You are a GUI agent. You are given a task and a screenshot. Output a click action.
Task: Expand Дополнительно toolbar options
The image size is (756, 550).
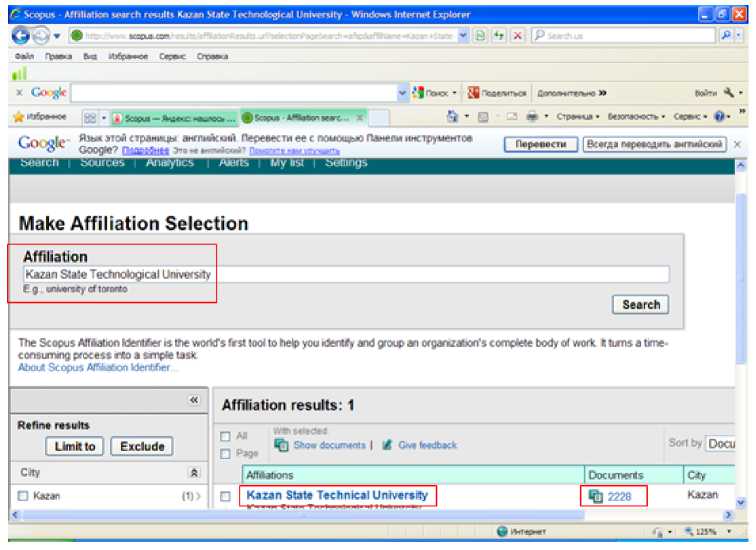pyautogui.click(x=572, y=93)
